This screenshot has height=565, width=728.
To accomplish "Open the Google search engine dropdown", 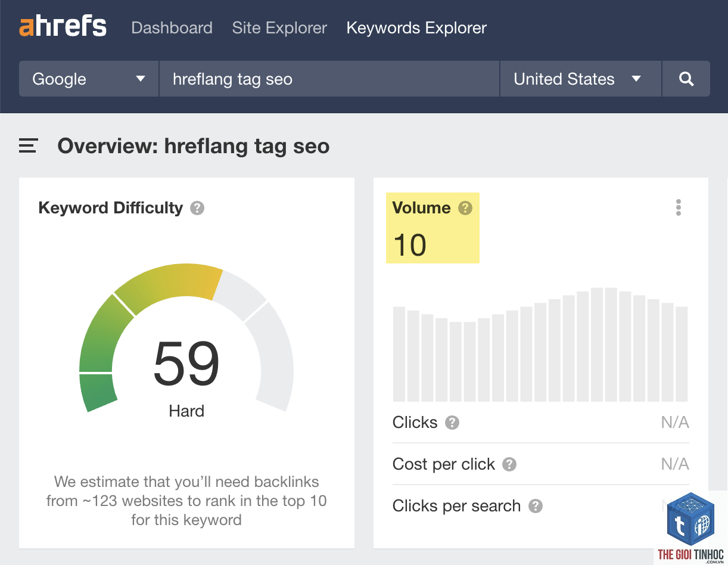I will (x=89, y=79).
